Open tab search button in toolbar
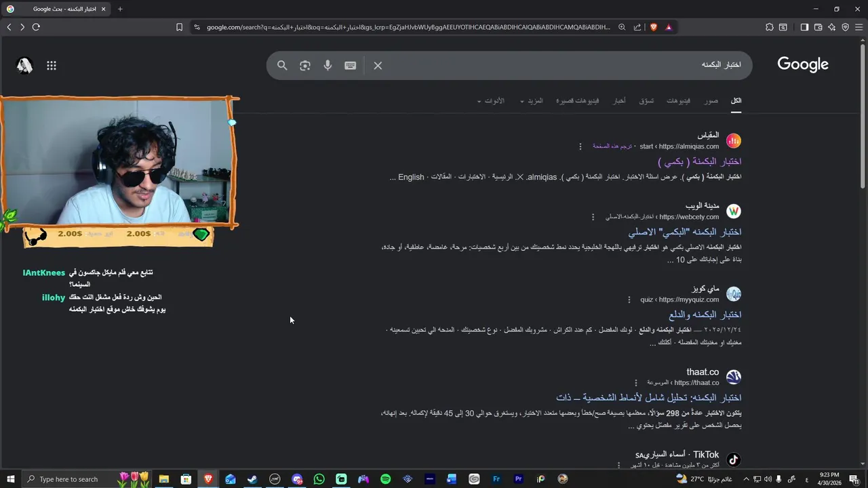This screenshot has width=868, height=488. (783, 27)
